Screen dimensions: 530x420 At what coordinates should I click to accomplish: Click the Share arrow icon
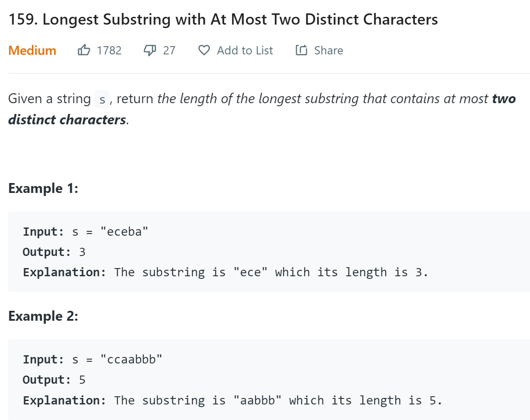[301, 51]
